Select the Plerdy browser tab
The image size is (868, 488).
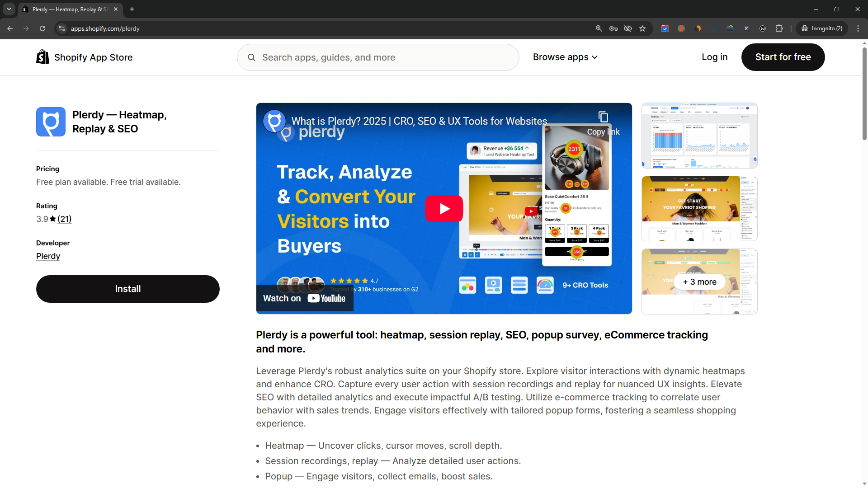pos(68,9)
